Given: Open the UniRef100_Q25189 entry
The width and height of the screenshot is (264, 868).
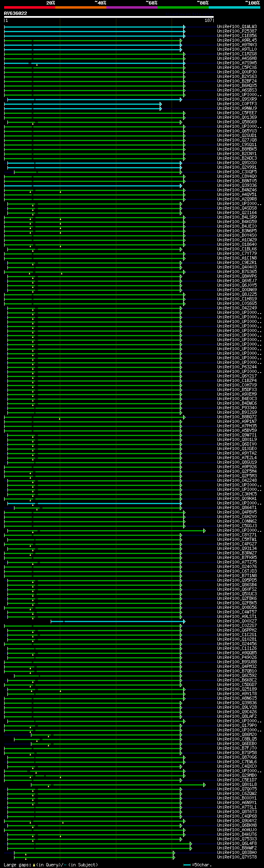Looking at the screenshot, I should [x=237, y=689].
